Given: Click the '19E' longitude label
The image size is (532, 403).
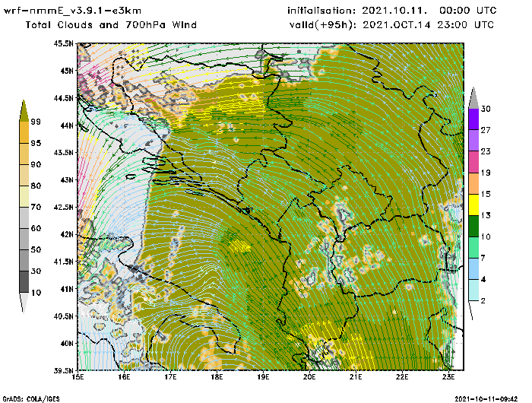Looking at the screenshot, I should (263, 377).
